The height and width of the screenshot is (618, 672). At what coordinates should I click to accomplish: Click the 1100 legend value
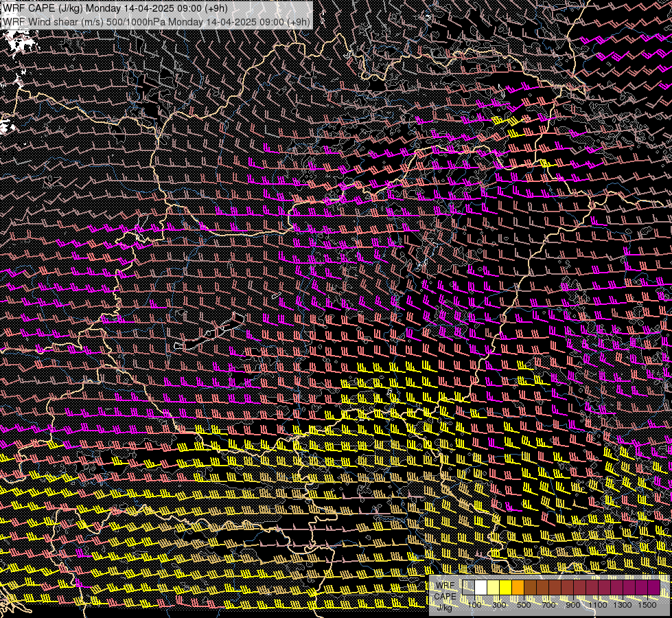click(x=597, y=605)
